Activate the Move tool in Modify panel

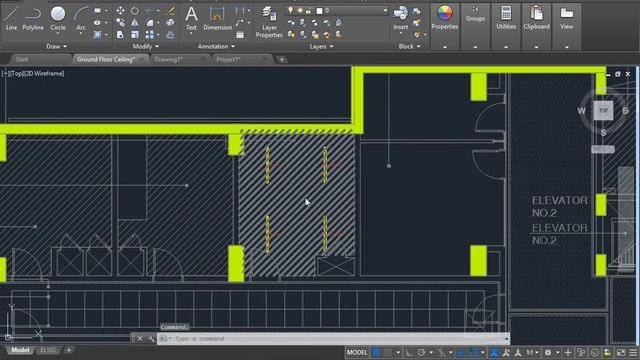[x=120, y=11]
